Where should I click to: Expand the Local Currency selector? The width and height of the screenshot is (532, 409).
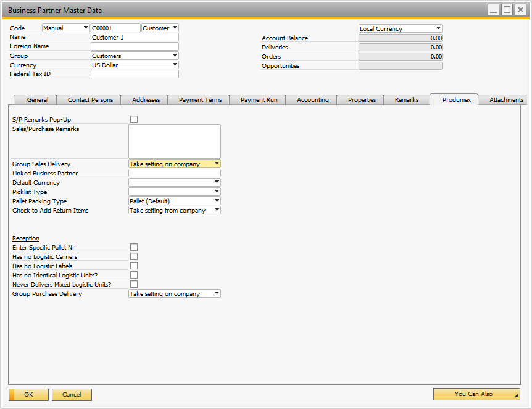coord(439,28)
